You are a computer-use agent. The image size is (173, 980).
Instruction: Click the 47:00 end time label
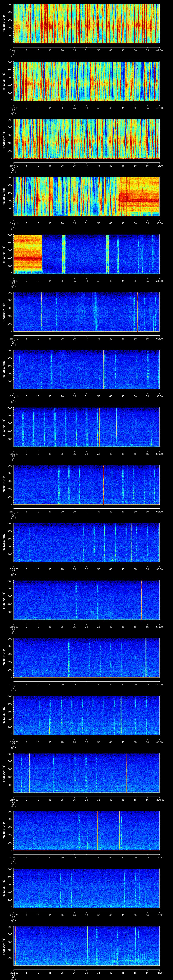159,50
